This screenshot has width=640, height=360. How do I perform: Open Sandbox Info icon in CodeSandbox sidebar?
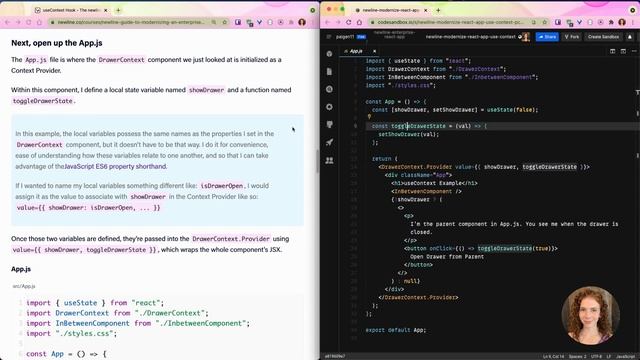(x=329, y=53)
